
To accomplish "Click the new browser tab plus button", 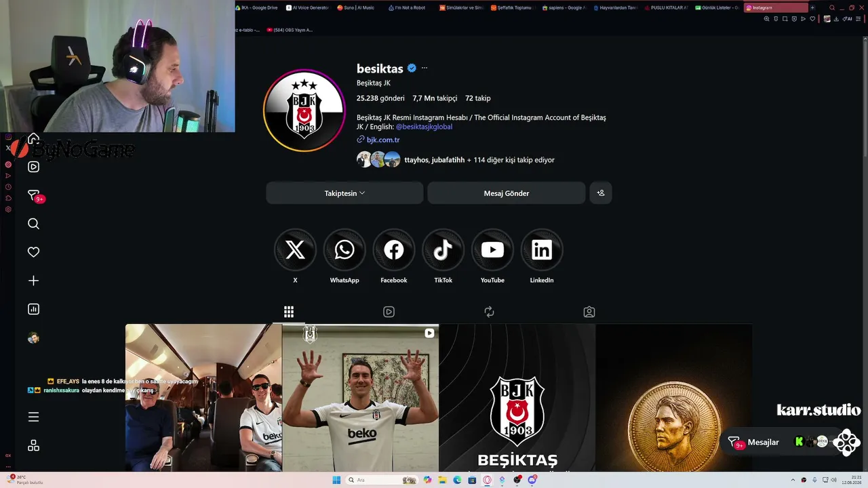I will 812,7.
